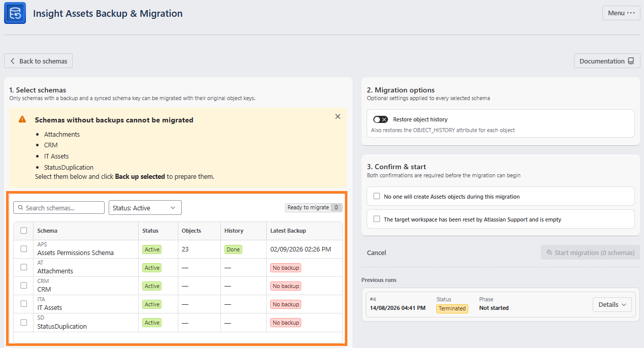The width and height of the screenshot is (644, 348).
Task: Check the IT Assets schema checkbox
Action: [24, 304]
